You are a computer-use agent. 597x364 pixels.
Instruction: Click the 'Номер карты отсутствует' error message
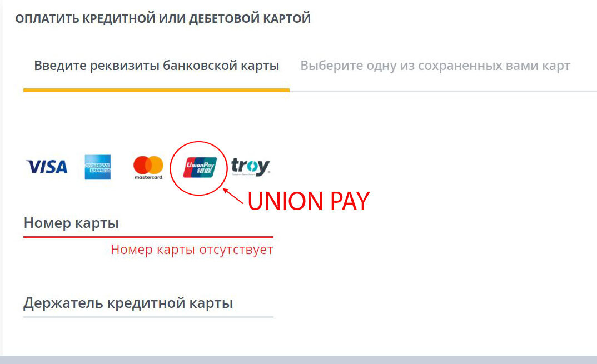[192, 250]
